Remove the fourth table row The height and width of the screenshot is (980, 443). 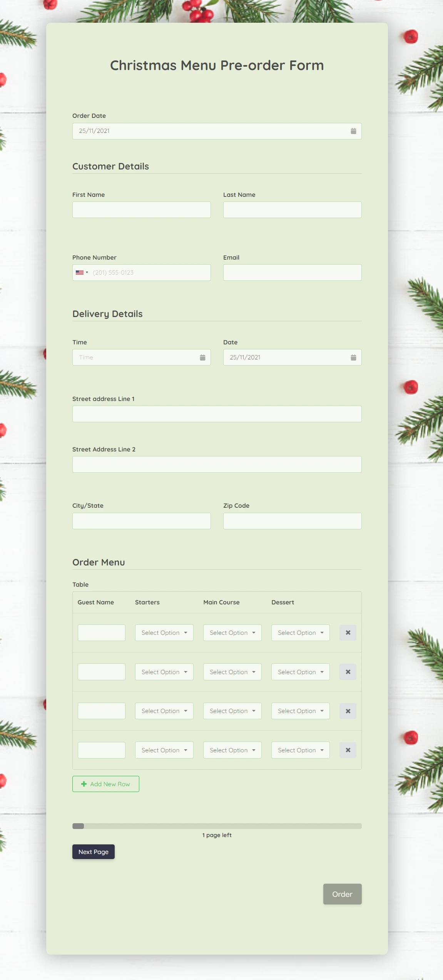[x=348, y=750]
